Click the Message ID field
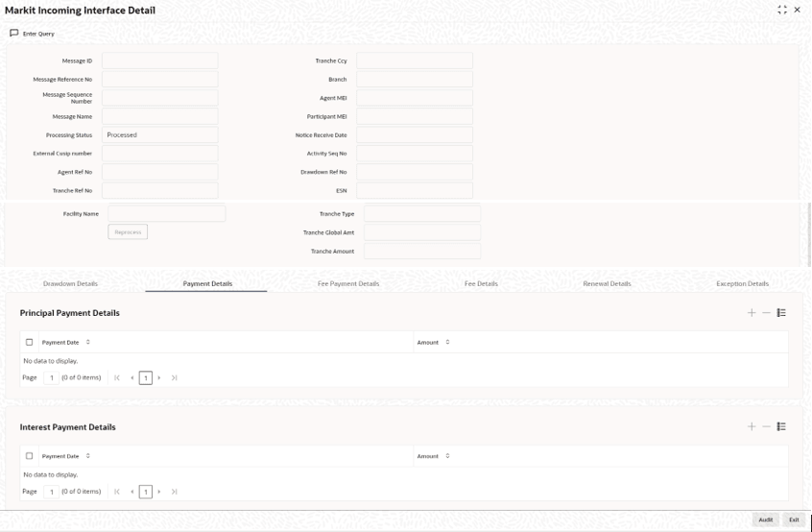Screen dimensions: 812x532 pos(160,60)
